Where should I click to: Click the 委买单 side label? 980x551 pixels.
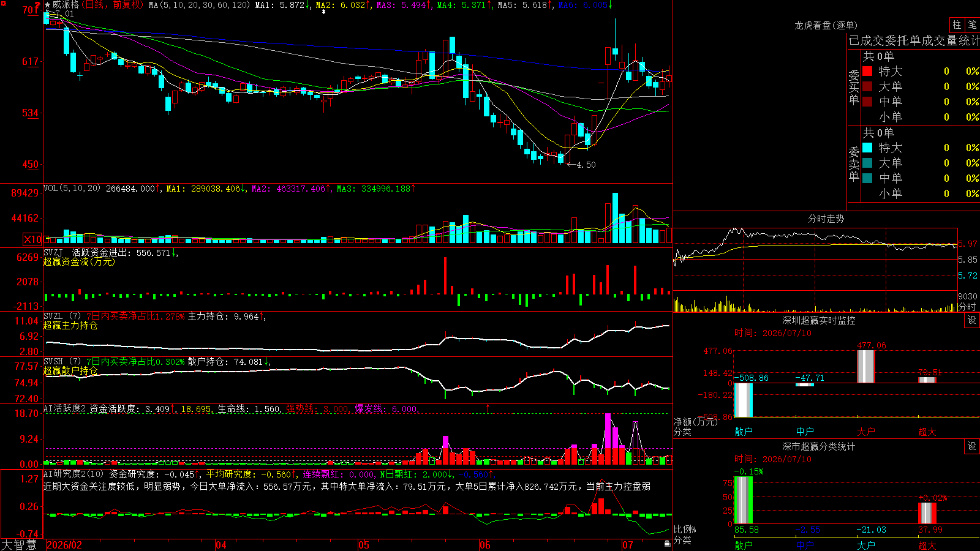854,87
